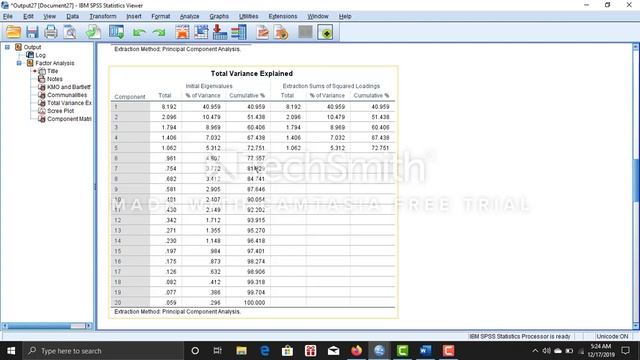The width and height of the screenshot is (640, 360).
Task: Open the Extensions menu
Action: coord(283,16)
